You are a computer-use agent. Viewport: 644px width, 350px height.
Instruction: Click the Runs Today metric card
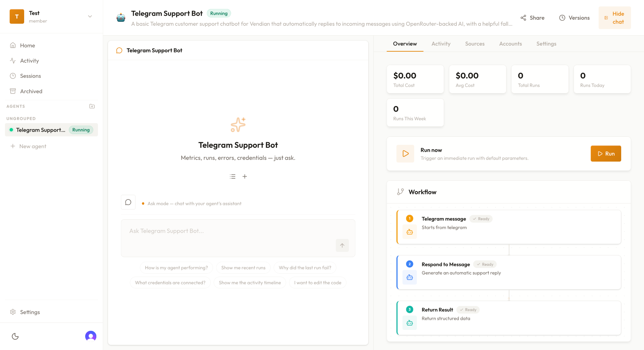tap(602, 79)
